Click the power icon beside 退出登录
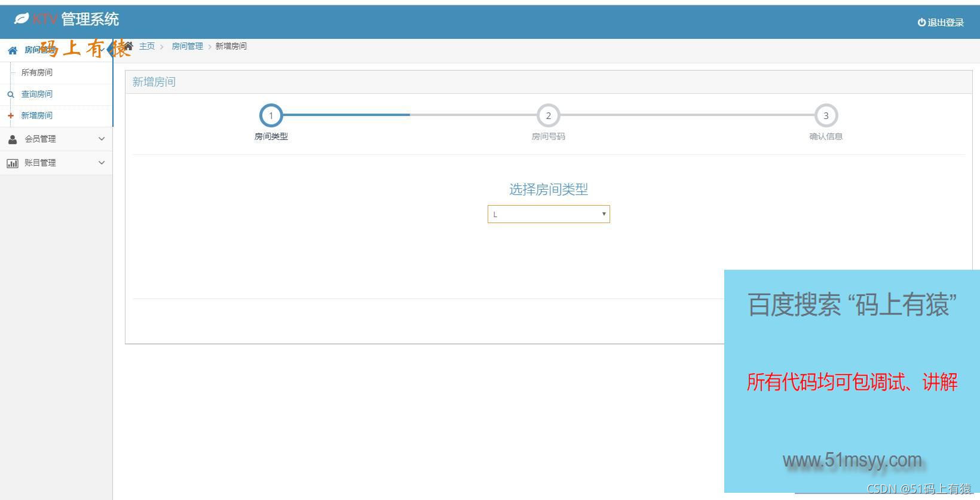The height and width of the screenshot is (500, 980). click(x=921, y=22)
